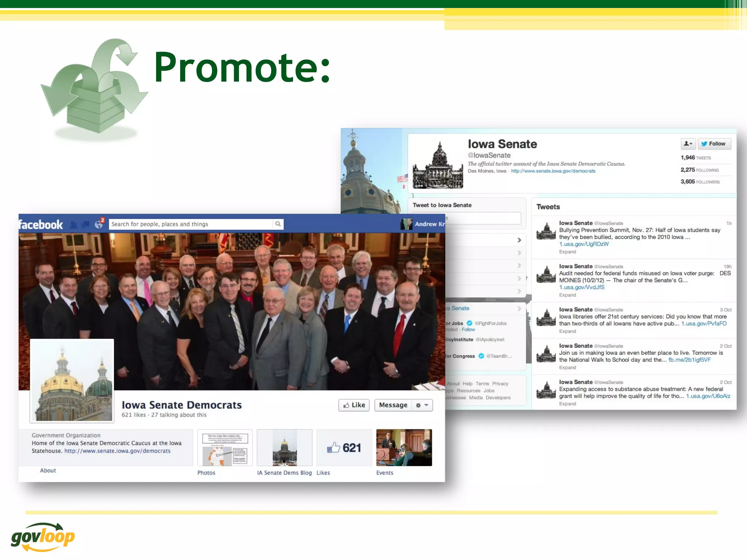The height and width of the screenshot is (560, 747).
Task: Open 1.usa.gov/U6oAiz tweet link
Action: [708, 396]
